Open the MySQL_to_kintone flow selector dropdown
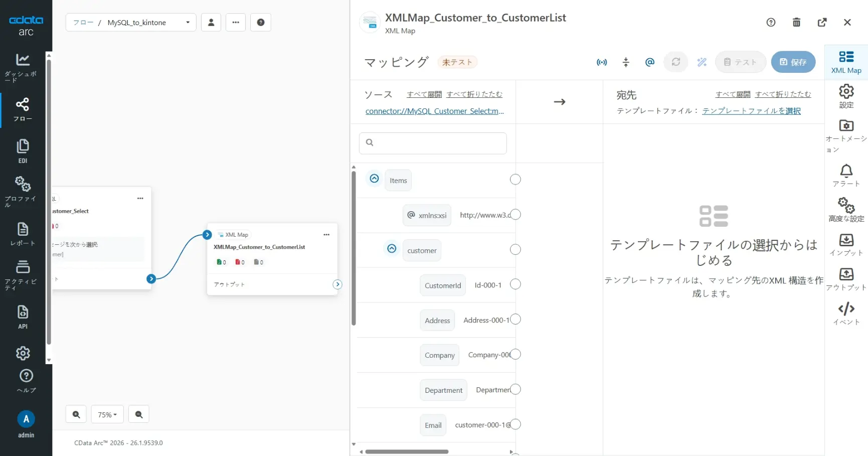 (x=188, y=22)
